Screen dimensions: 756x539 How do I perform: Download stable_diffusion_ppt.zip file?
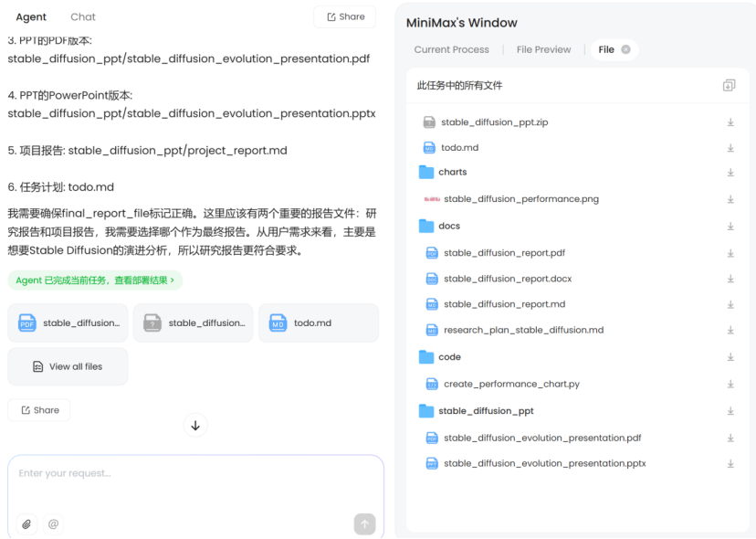[x=730, y=122]
